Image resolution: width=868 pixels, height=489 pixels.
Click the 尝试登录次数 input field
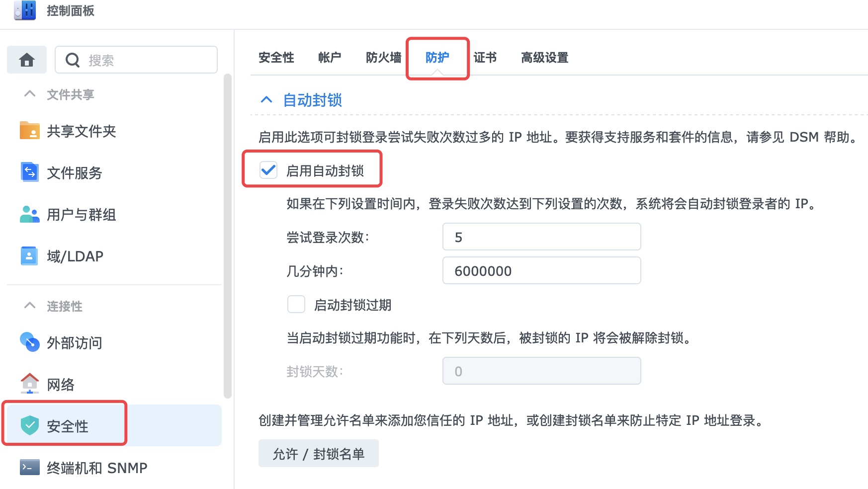(541, 237)
